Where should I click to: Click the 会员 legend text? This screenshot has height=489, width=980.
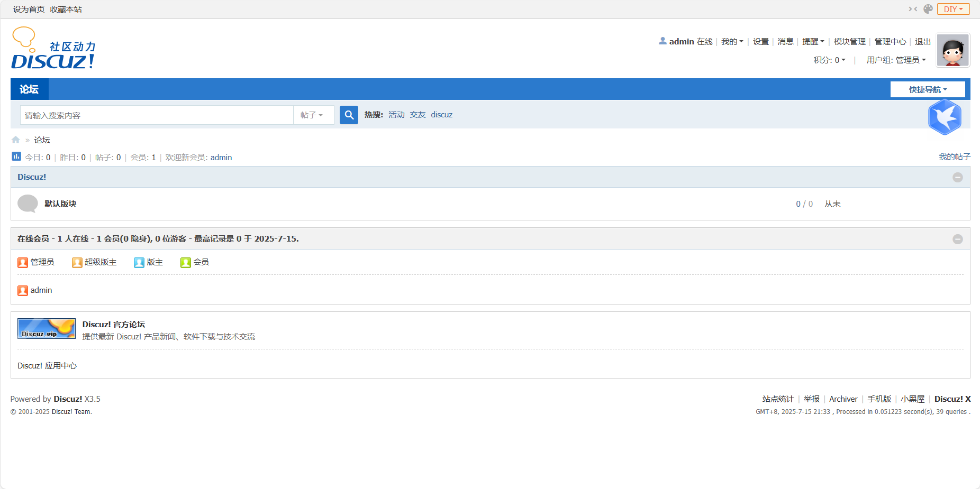click(x=201, y=262)
